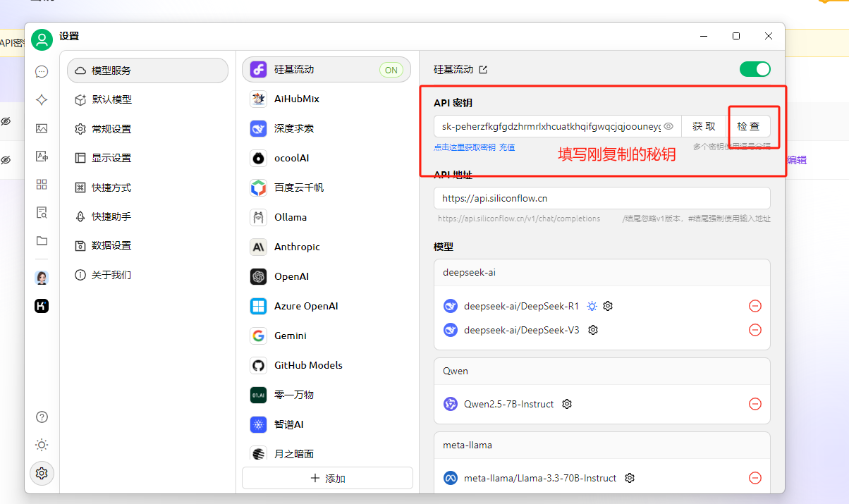Open 快捷方式 settings section
849x504 pixels.
point(148,188)
